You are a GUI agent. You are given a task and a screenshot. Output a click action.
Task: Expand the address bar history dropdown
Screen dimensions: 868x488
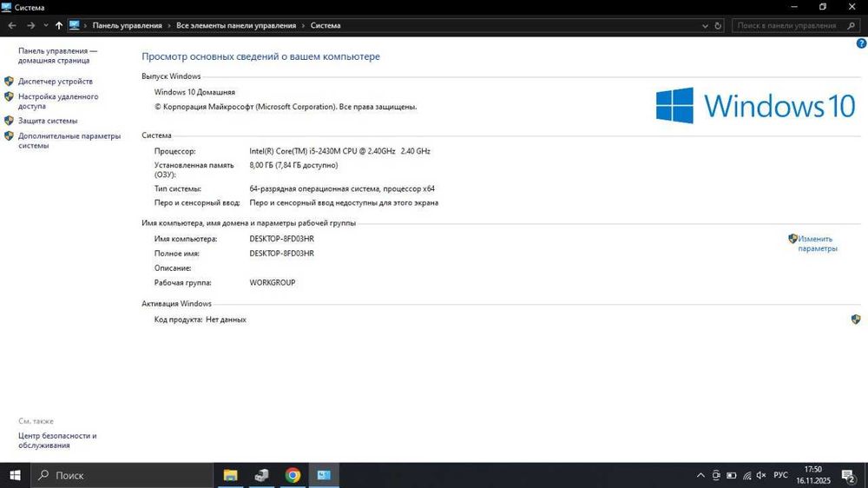[705, 26]
